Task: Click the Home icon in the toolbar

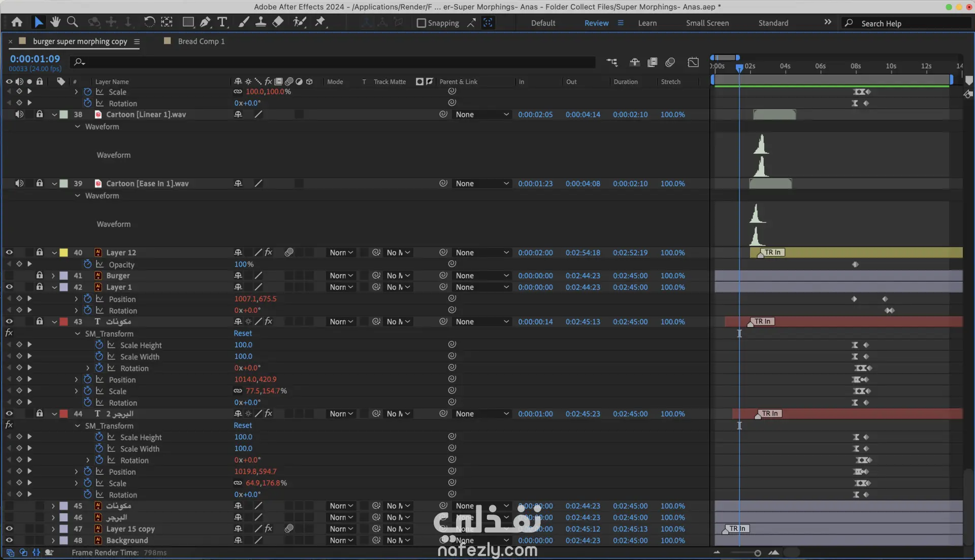Action: 17,22
